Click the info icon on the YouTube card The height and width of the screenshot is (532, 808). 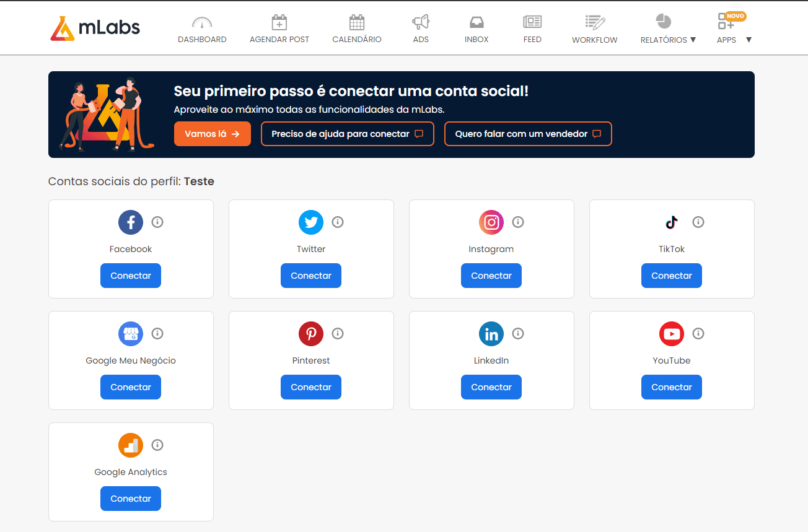698,333
